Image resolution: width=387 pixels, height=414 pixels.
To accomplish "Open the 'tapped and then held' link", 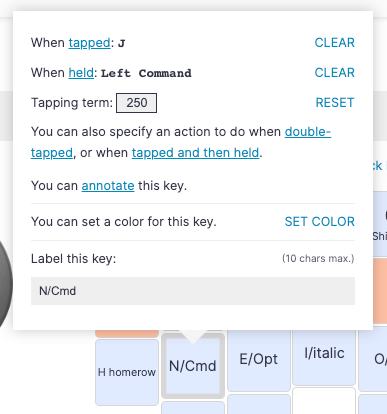I will click(195, 153).
